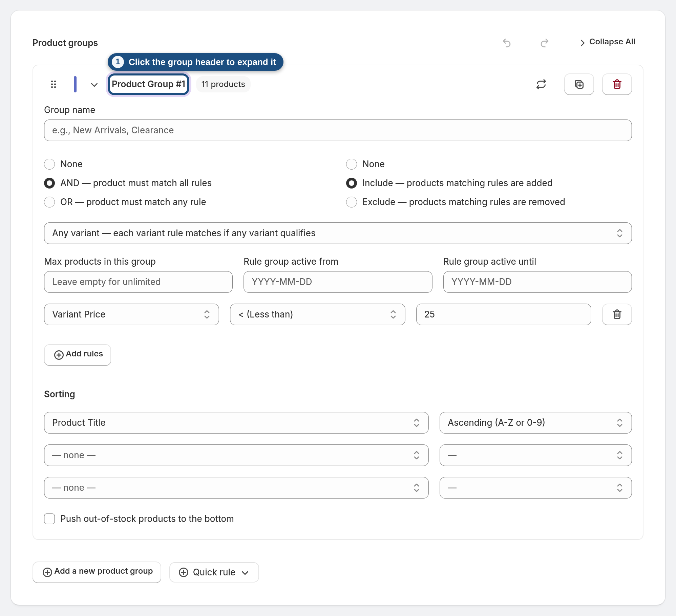Delete the Variant Price rule
The height and width of the screenshot is (616, 676).
click(617, 314)
